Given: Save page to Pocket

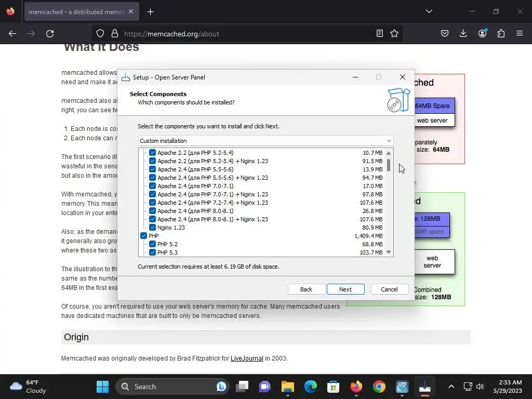Looking at the screenshot, I should [x=445, y=33].
